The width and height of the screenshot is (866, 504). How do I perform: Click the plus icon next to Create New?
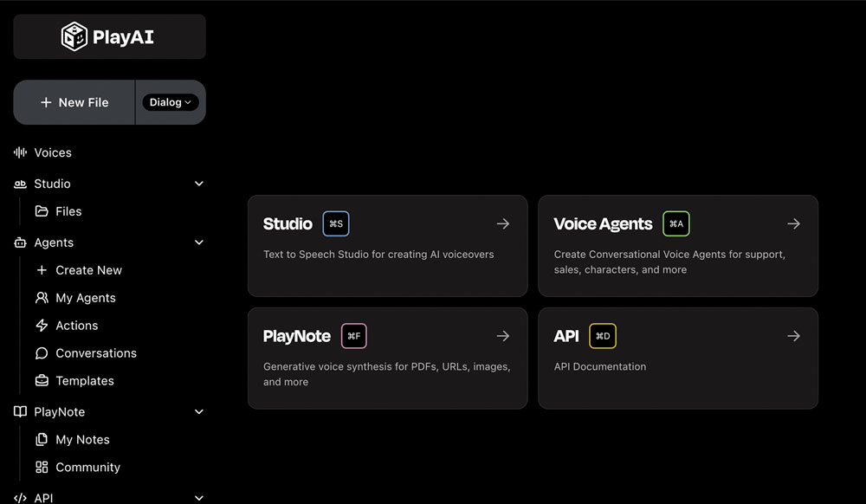click(x=42, y=270)
